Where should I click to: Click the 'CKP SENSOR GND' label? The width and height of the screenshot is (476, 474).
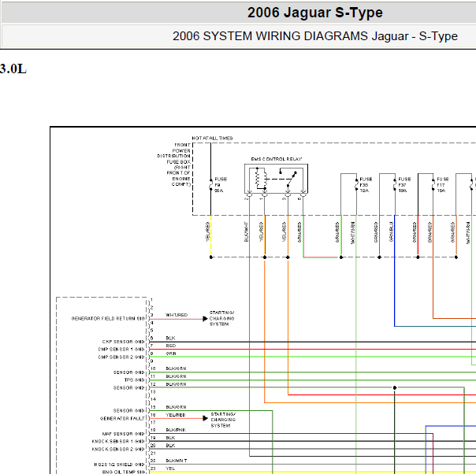pyautogui.click(x=124, y=342)
